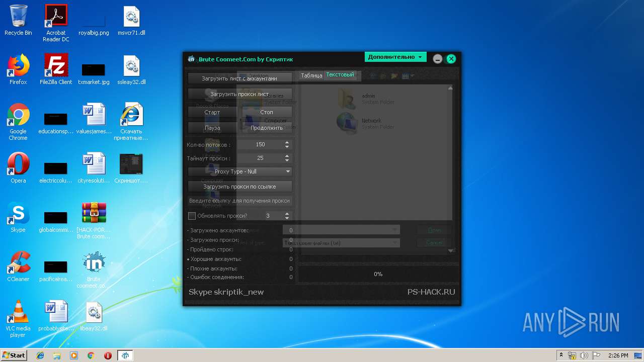Select the valuesjames Word document icon
Viewport: 644px width, 362px height.
click(x=94, y=119)
